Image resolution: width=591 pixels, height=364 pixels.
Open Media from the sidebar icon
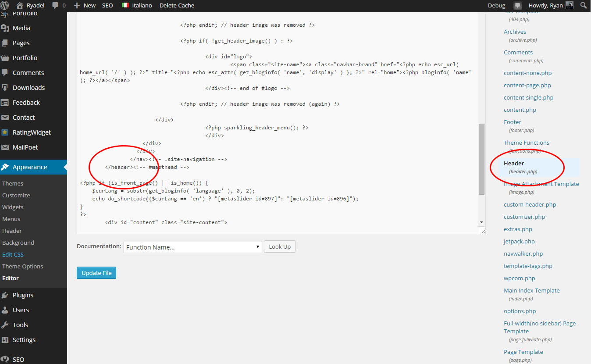5,28
